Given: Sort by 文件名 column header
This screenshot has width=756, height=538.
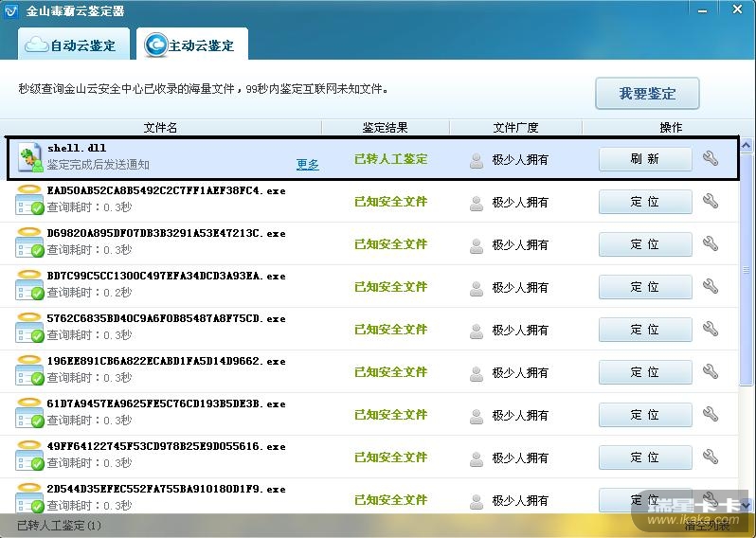Looking at the screenshot, I should click(x=160, y=128).
